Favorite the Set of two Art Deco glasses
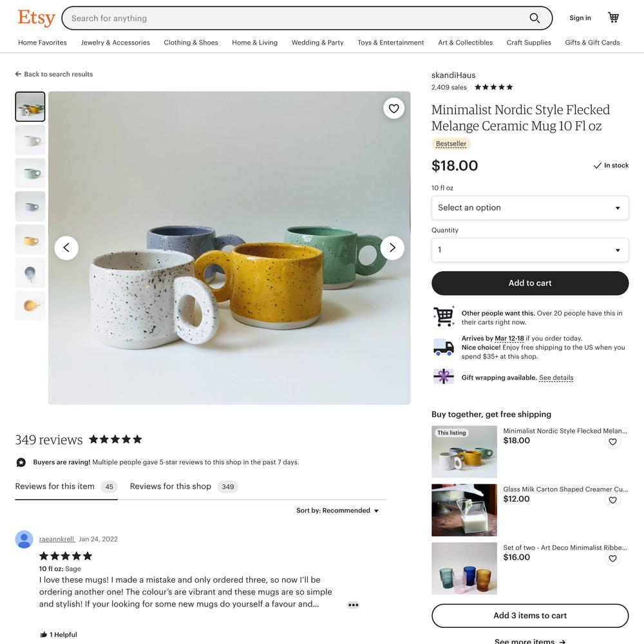 [612, 558]
